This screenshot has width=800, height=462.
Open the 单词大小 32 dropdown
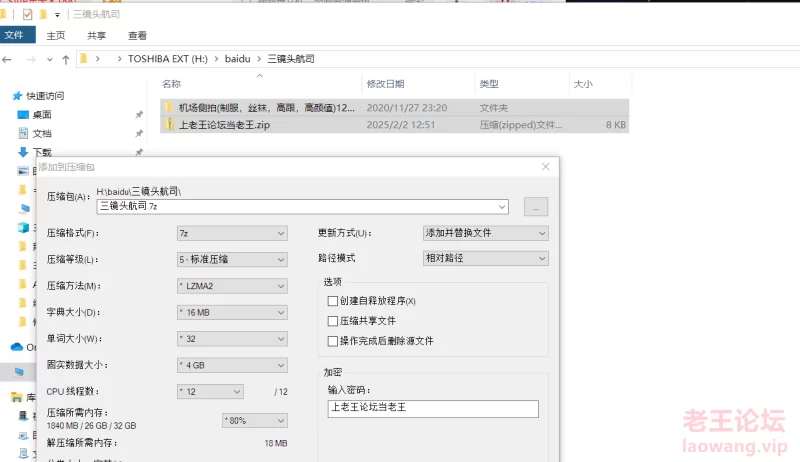click(x=232, y=339)
